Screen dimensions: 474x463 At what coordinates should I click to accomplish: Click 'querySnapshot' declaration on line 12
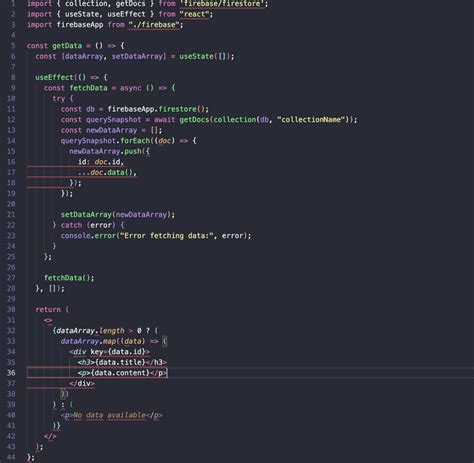pos(114,120)
